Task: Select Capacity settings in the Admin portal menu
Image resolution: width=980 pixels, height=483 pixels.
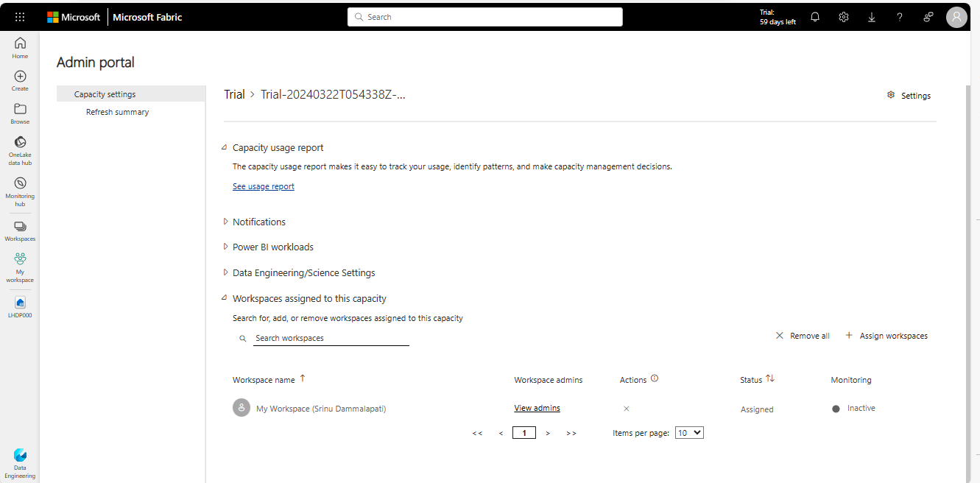Action: pyautogui.click(x=131, y=94)
